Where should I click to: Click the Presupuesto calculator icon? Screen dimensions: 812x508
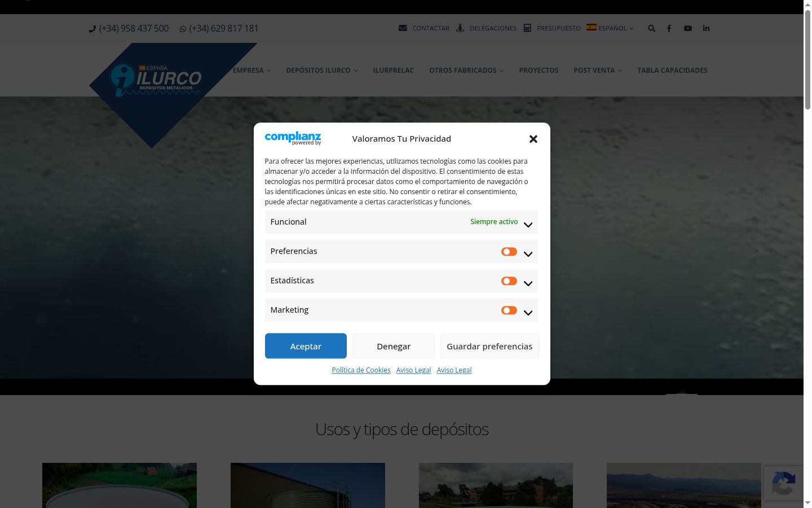(x=527, y=28)
